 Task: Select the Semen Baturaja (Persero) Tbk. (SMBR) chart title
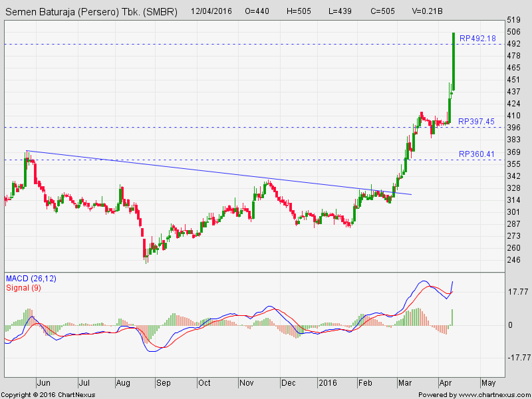coord(91,12)
